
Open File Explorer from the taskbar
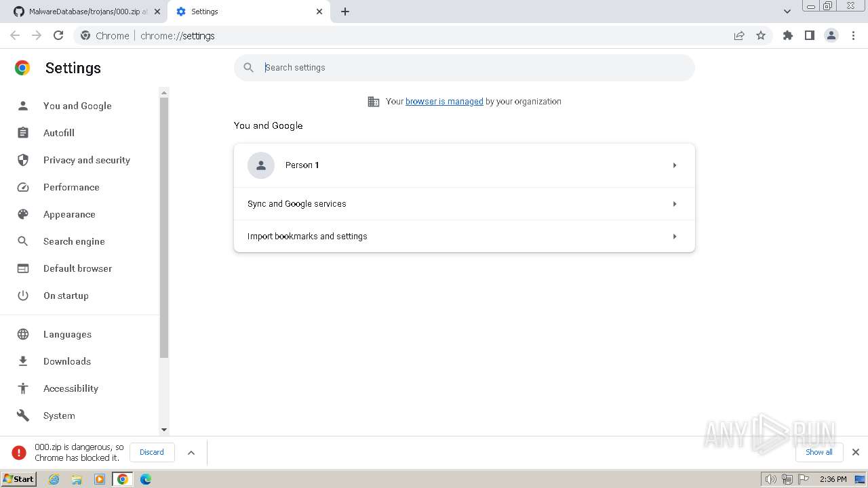[x=77, y=479]
